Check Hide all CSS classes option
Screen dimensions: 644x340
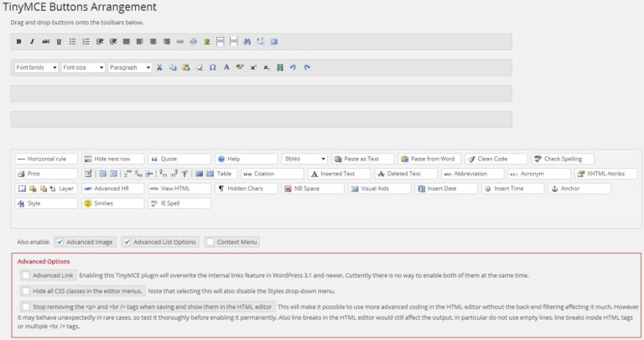point(26,291)
